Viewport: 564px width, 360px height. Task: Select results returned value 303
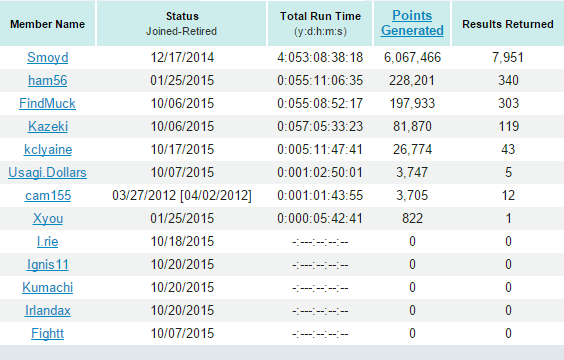pos(508,104)
